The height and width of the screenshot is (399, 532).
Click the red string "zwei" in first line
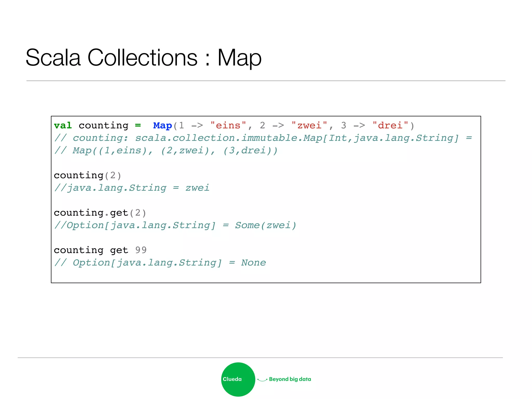pyautogui.click(x=309, y=125)
